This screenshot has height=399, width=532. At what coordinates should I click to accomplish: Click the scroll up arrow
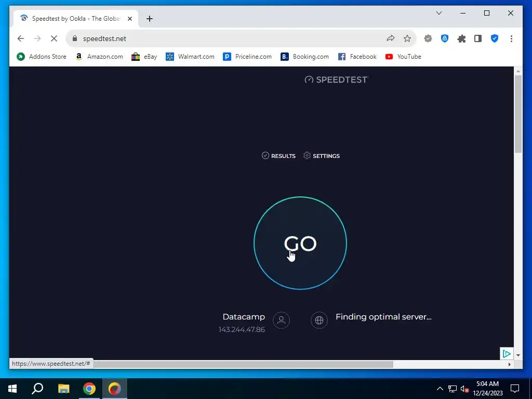click(x=518, y=71)
